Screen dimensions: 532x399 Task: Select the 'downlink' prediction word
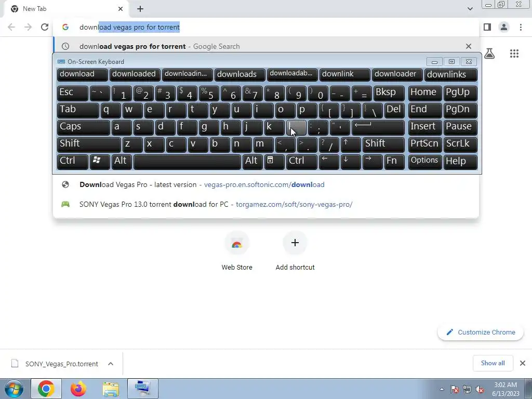pyautogui.click(x=345, y=75)
